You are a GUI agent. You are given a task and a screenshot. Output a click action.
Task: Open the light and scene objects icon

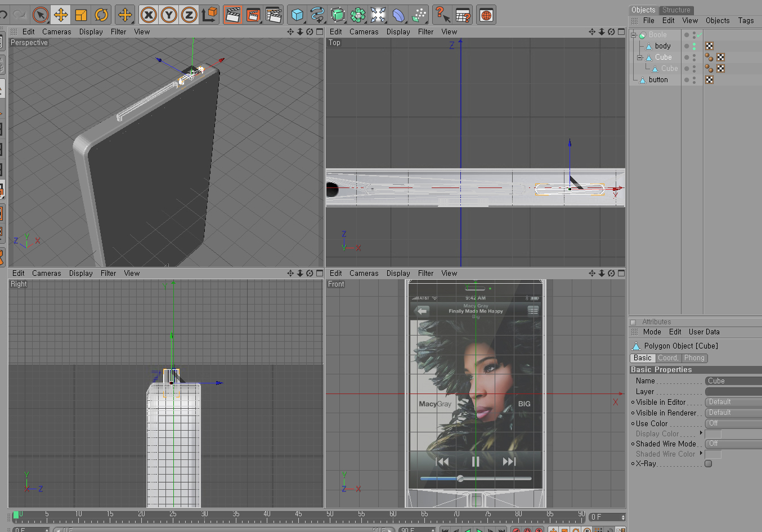[378, 15]
